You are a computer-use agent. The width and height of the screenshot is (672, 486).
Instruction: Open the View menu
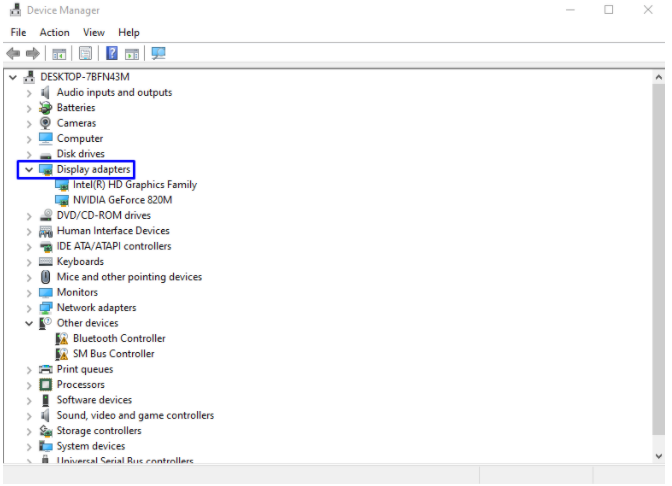coord(94,33)
